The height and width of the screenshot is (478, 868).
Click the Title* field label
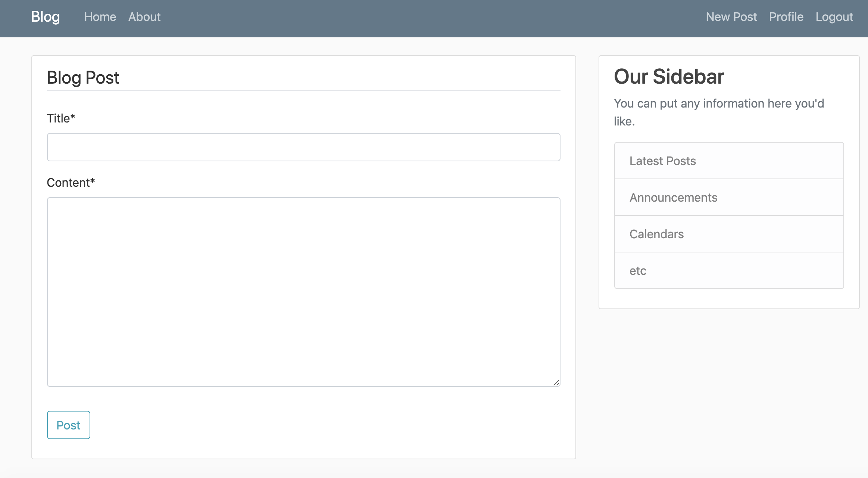tap(60, 118)
